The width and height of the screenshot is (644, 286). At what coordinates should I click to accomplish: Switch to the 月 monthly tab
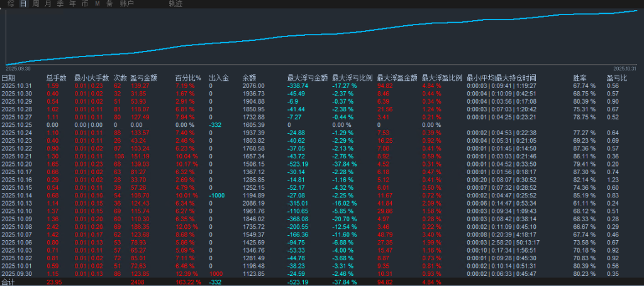(x=48, y=4)
